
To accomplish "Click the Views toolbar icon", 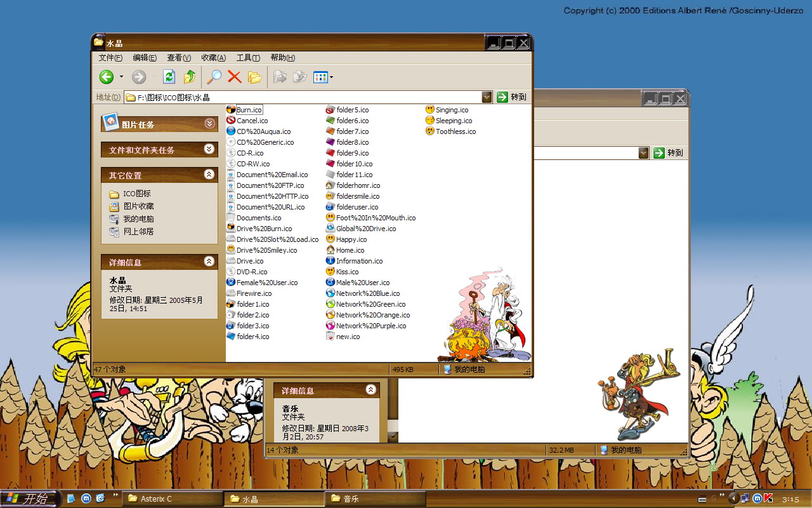I will point(320,77).
